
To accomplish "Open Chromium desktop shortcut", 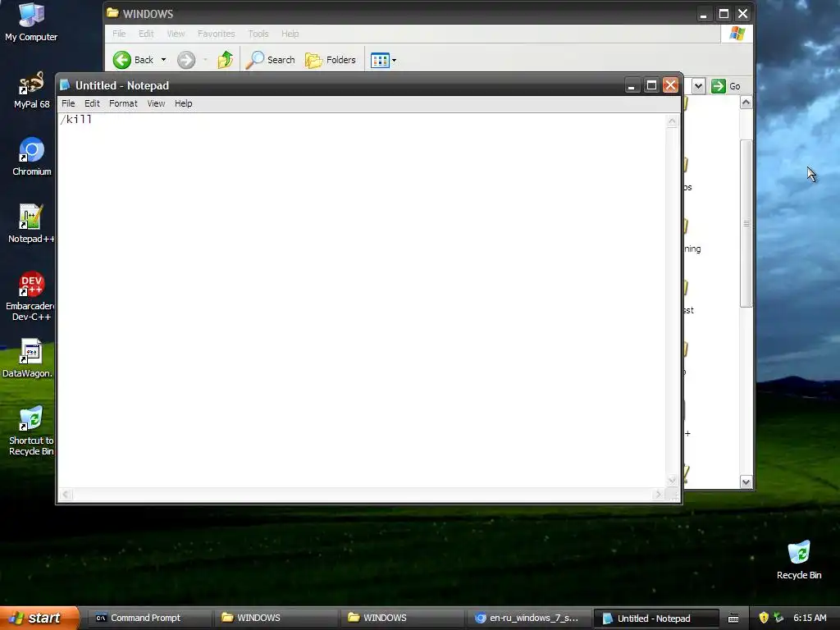I will click(x=31, y=157).
